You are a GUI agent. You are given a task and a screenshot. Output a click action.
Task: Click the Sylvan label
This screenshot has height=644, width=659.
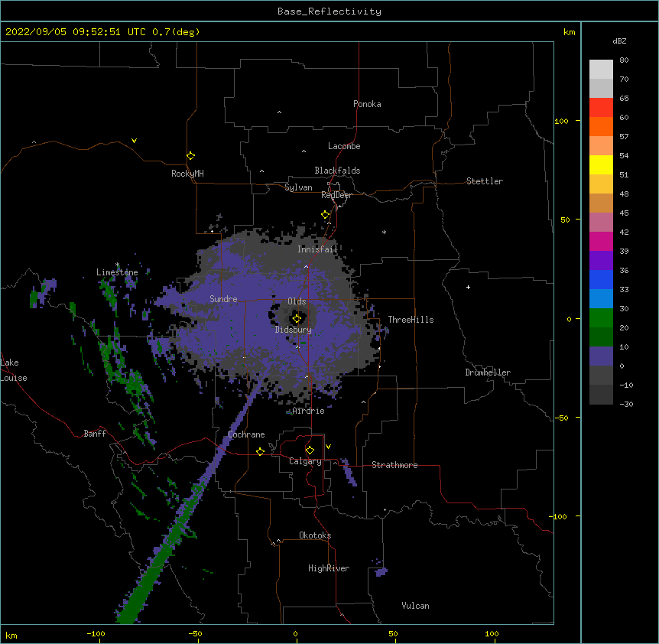(298, 187)
